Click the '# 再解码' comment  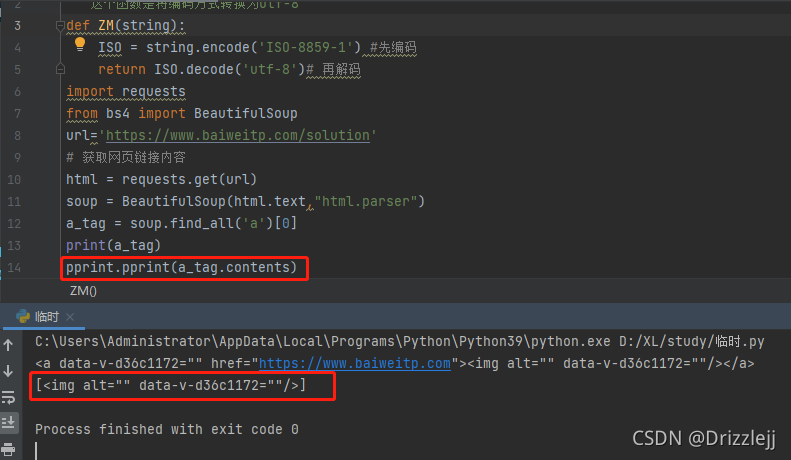tap(333, 69)
